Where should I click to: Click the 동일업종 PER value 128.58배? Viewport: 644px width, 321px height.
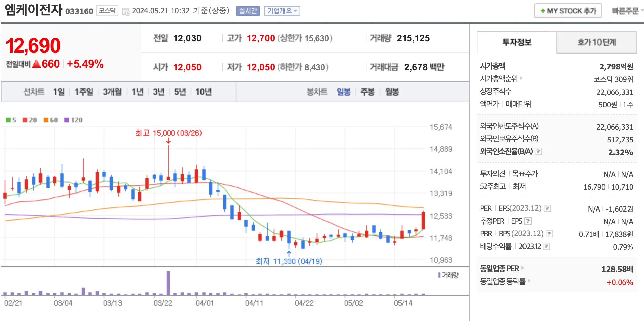617,269
